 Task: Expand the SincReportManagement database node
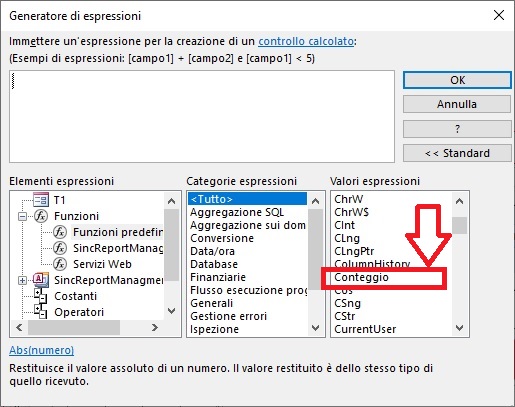pyautogui.click(x=22, y=280)
